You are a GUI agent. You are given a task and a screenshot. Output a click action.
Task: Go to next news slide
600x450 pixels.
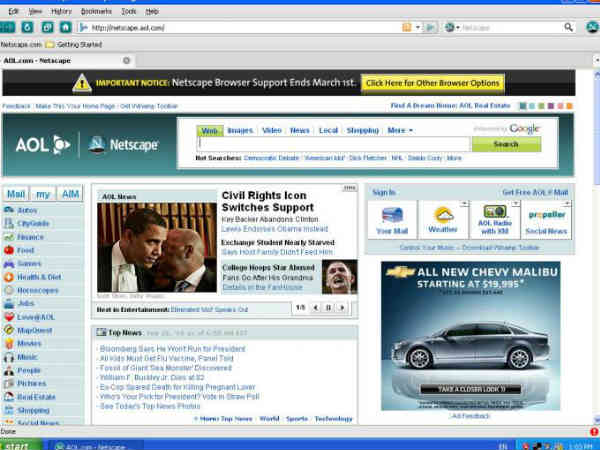[340, 307]
